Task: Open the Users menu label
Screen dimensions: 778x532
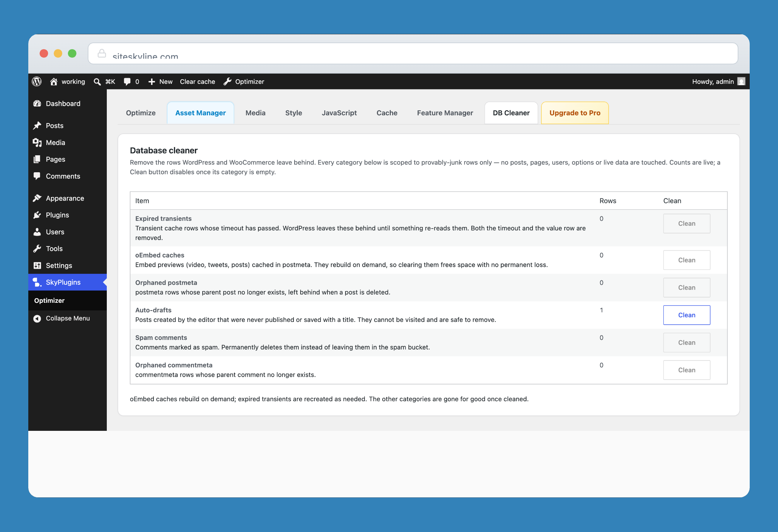Action: point(55,232)
